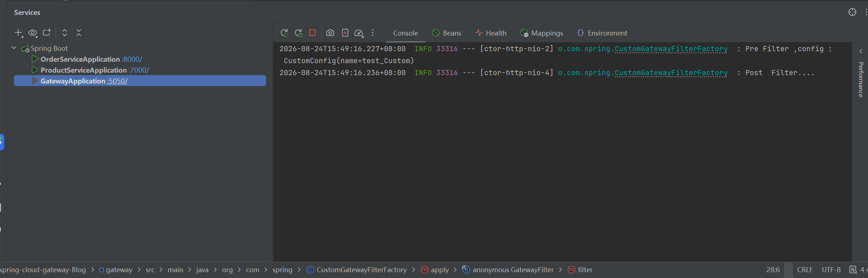Select ProductServiceApplication in services tree
Screen dimensions: 868x278
tap(83, 70)
